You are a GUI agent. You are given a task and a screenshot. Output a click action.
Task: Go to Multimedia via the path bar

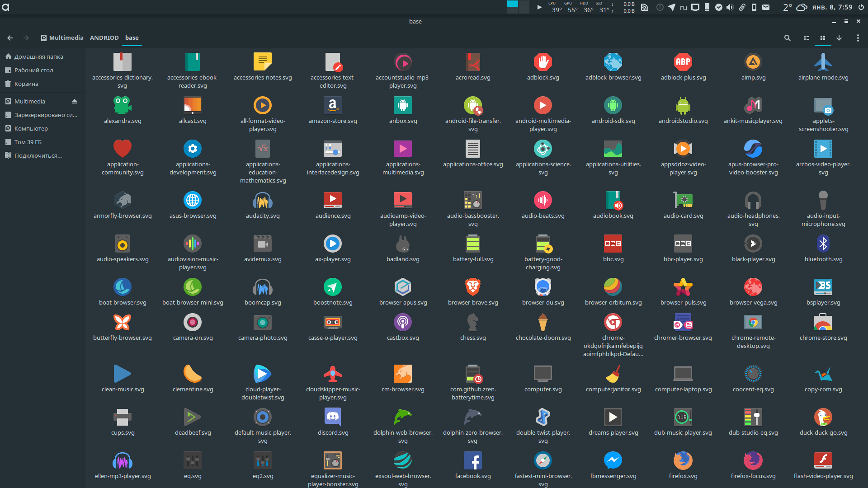(66, 38)
